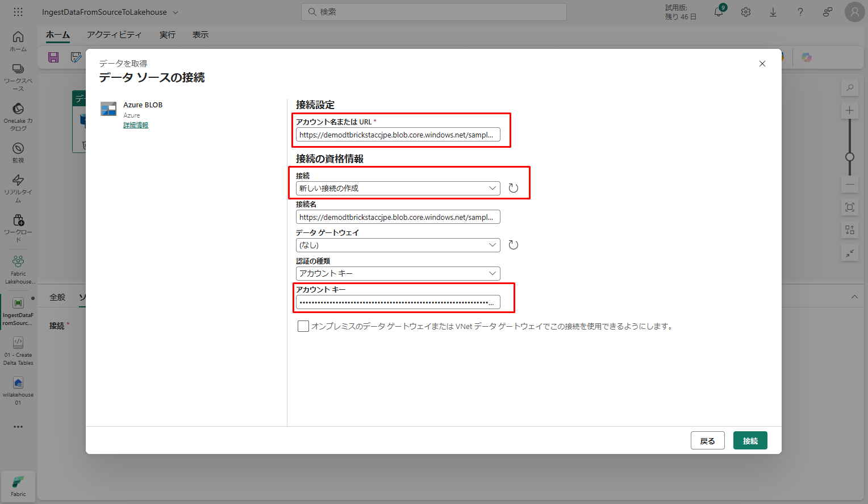Open the 表示 ribbon tab

(x=201, y=35)
